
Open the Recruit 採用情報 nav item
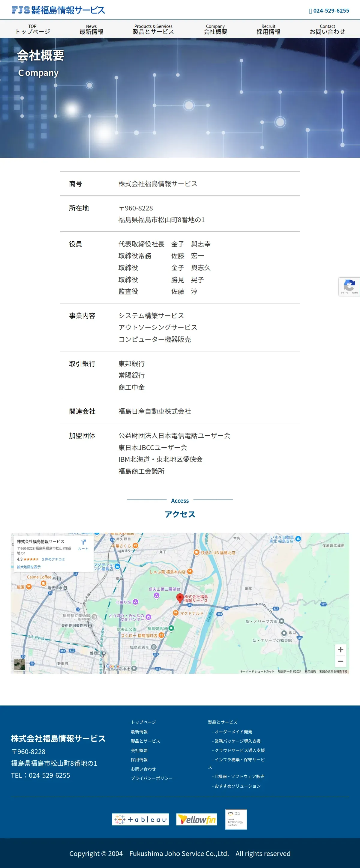(x=268, y=29)
